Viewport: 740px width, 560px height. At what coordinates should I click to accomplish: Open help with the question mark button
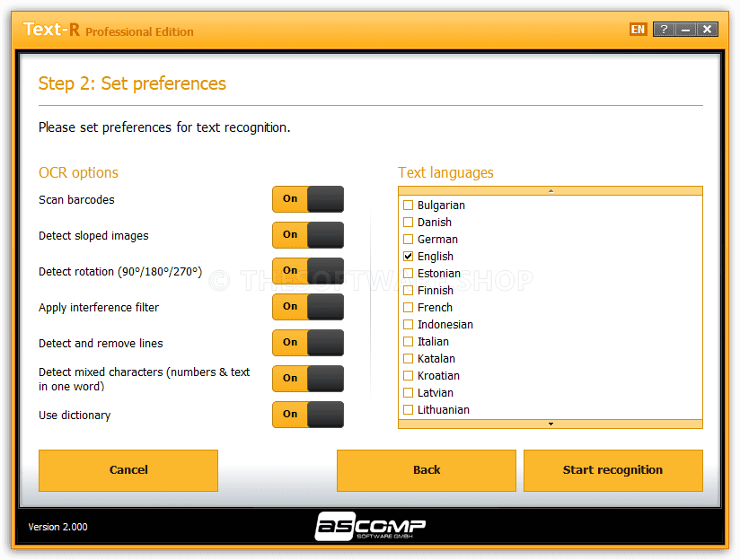664,30
